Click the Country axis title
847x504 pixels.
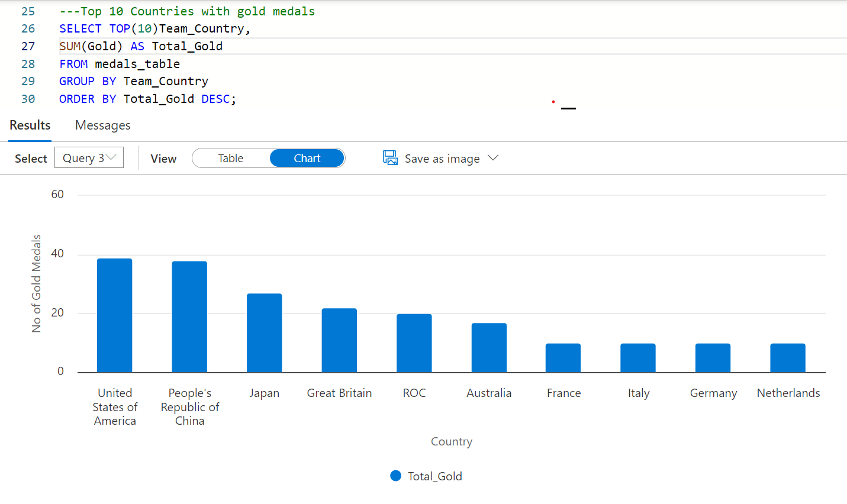pos(452,441)
